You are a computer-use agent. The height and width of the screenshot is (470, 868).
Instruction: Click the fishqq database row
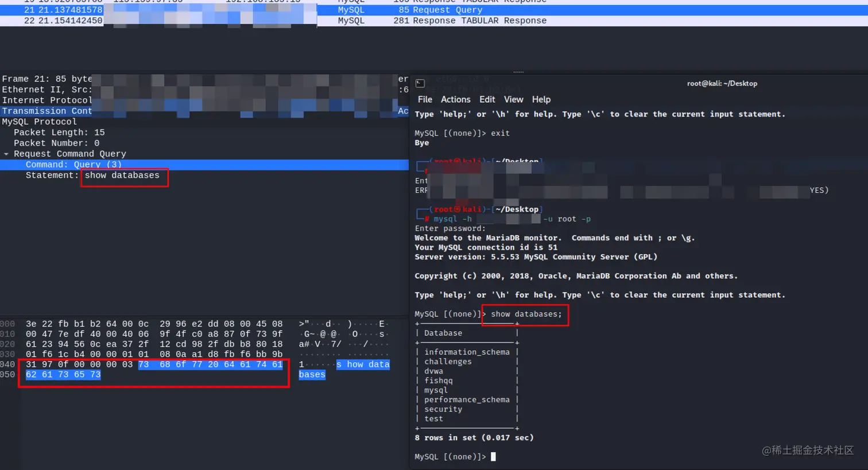(439, 380)
